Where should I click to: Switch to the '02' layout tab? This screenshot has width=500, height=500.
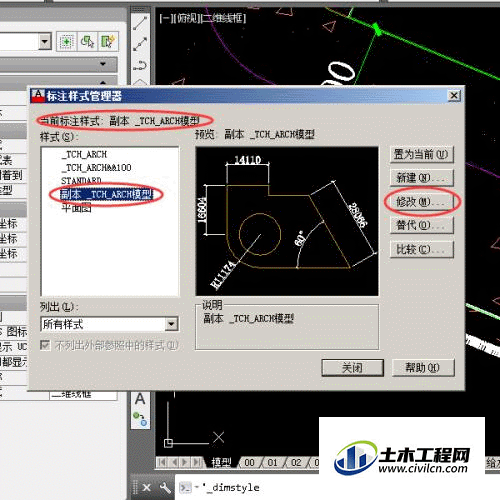[x=296, y=462]
